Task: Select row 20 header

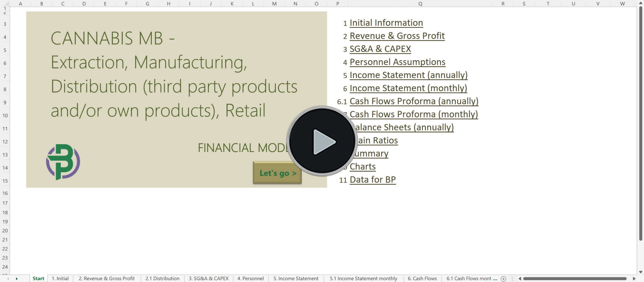Action: pos(5,231)
